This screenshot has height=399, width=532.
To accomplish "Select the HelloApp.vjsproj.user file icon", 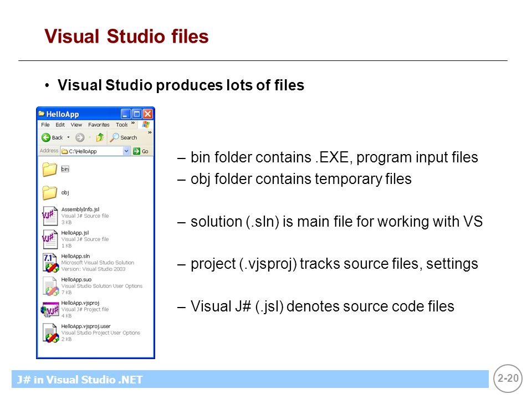I will pos(50,333).
